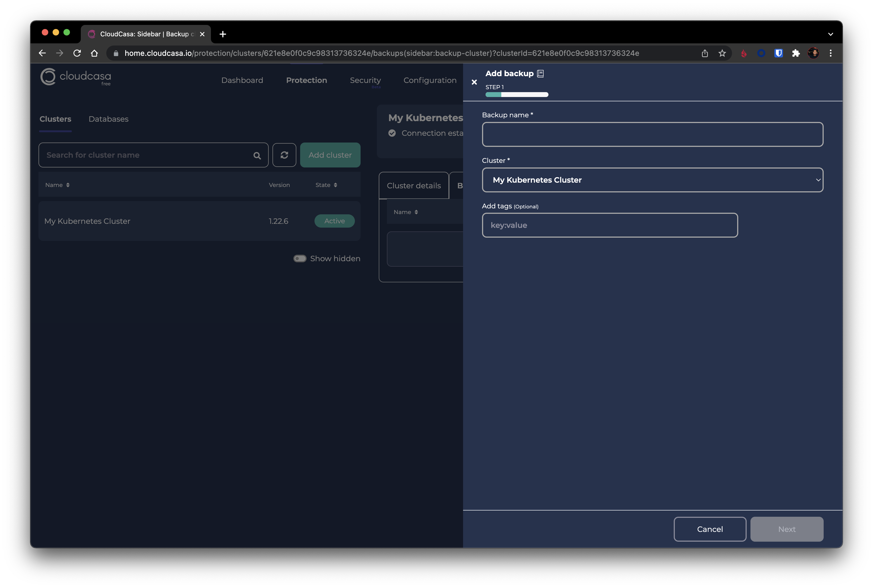
Task: Click the Version column header
Action: (x=279, y=185)
